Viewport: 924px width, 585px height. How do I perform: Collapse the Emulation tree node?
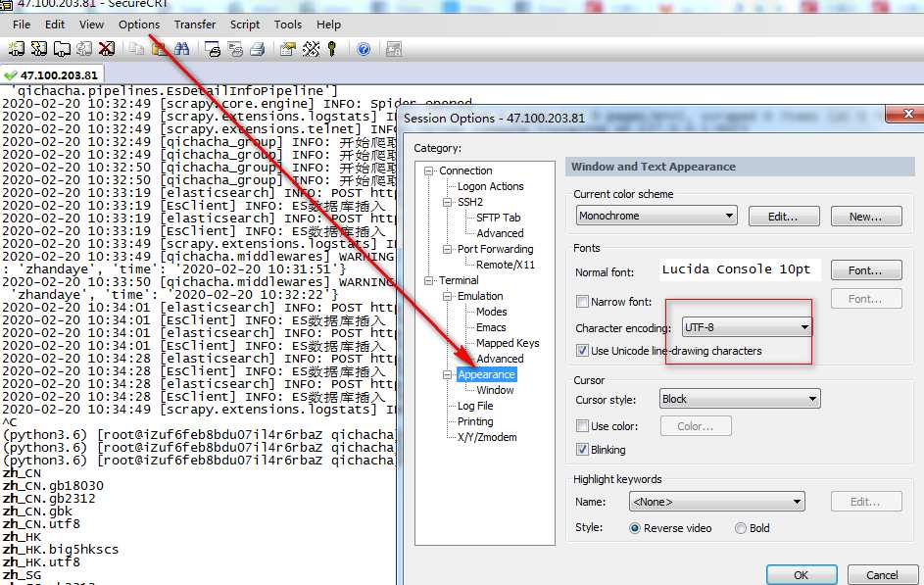tap(447, 296)
